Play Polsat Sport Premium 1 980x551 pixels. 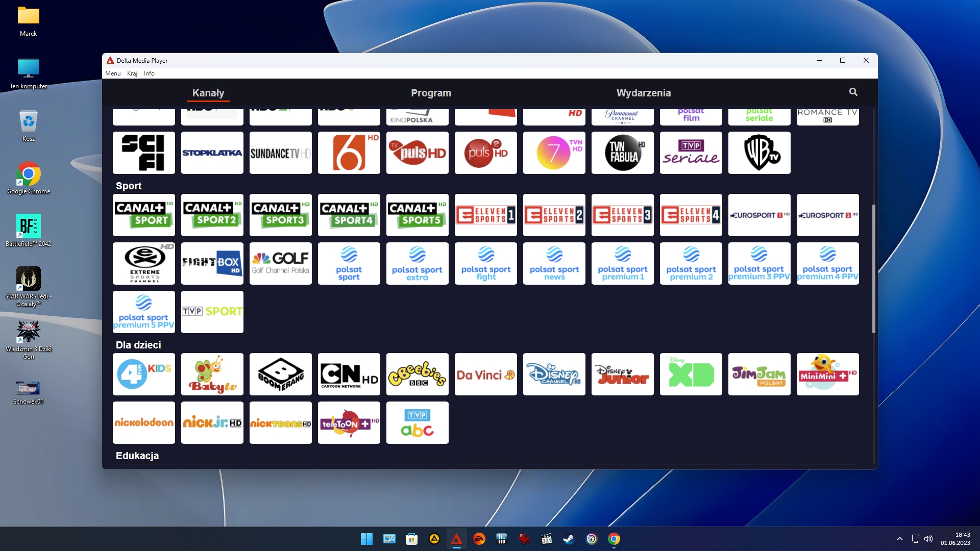[x=623, y=264]
